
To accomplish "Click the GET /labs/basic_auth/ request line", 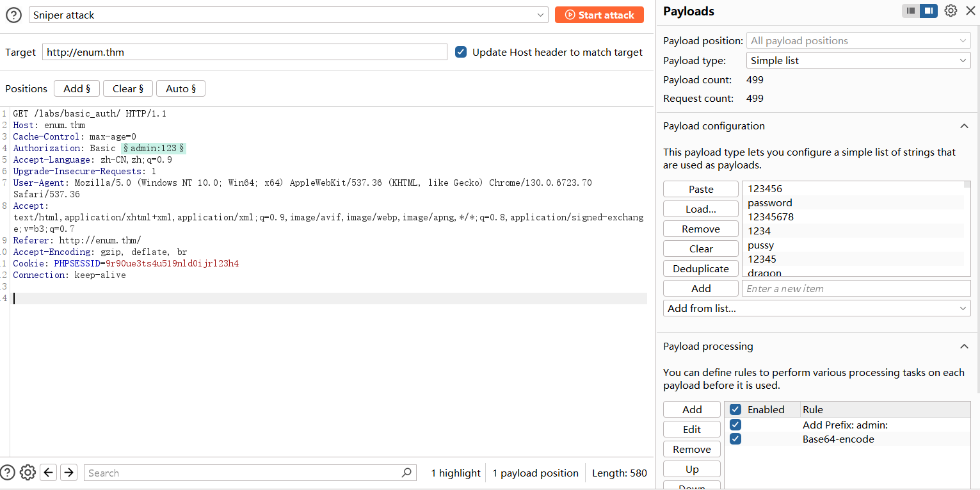I will [x=90, y=113].
